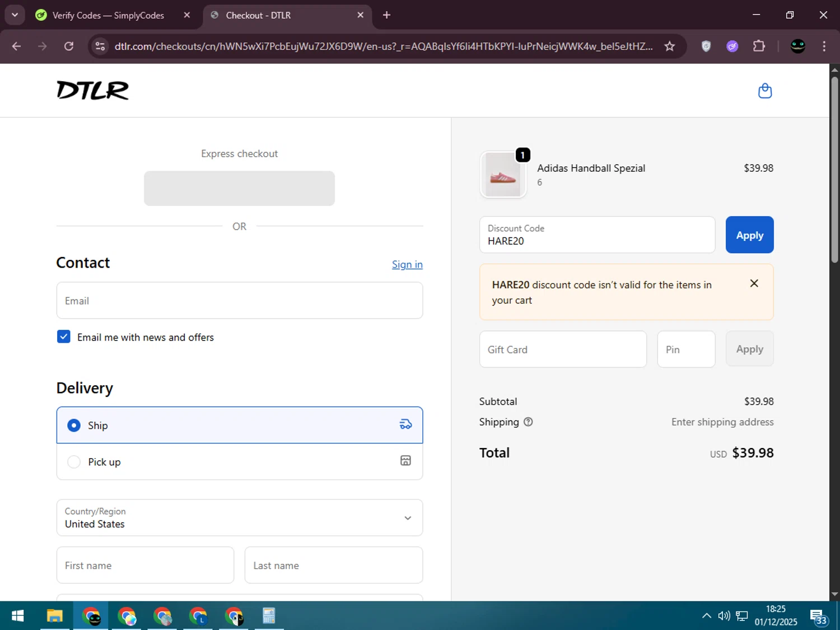840x630 pixels.
Task: Open the shopping bag cart icon
Action: pos(765,91)
